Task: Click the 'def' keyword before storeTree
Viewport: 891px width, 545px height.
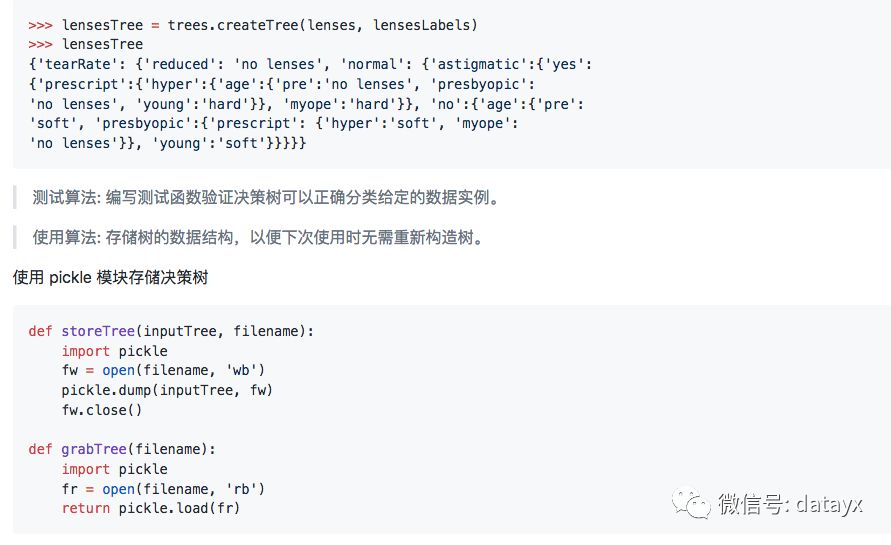Action: coord(40,331)
